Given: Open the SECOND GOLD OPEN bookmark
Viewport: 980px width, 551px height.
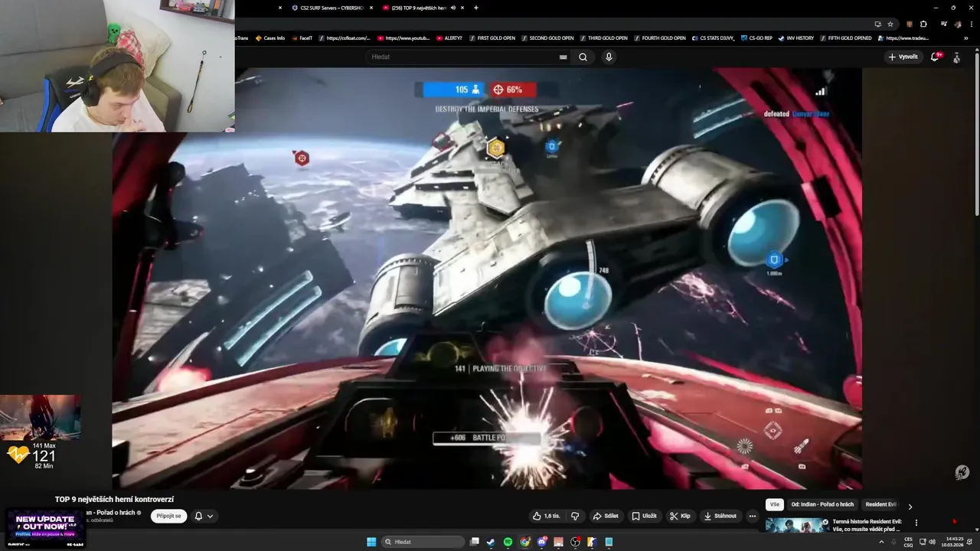Looking at the screenshot, I should (x=547, y=37).
